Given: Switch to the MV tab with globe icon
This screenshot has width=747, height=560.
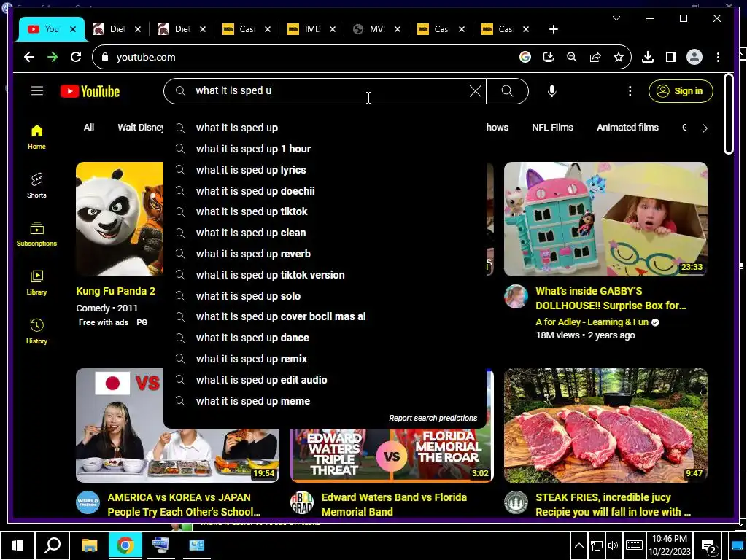Looking at the screenshot, I should click(x=376, y=29).
